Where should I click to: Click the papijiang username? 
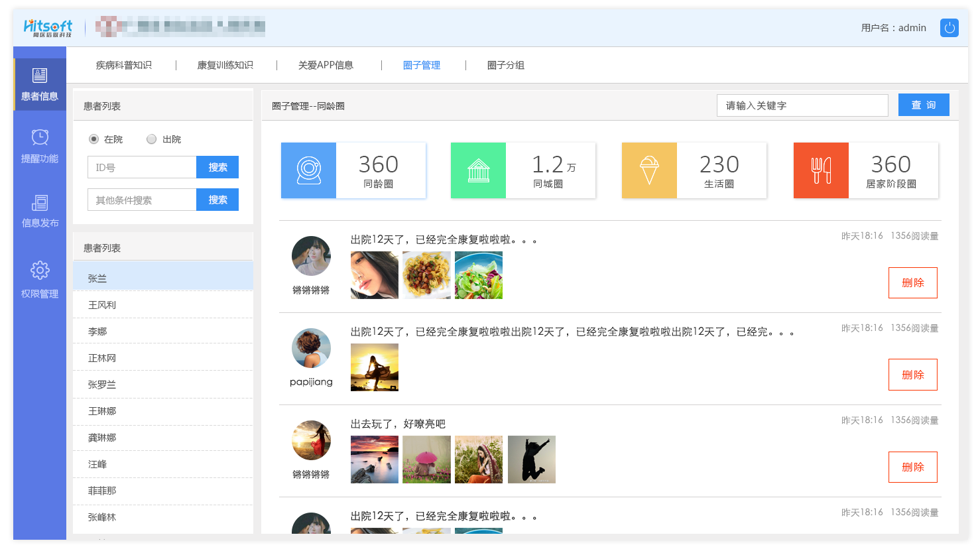point(311,382)
